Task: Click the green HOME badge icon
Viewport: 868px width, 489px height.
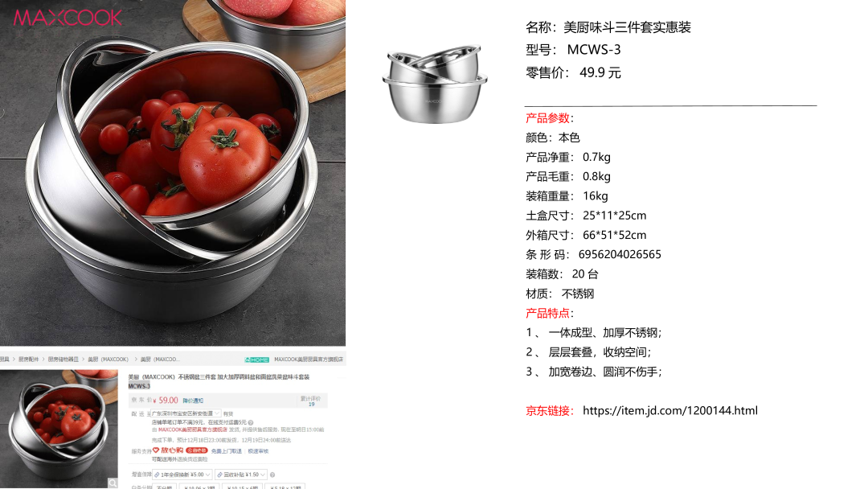Action: point(257,360)
